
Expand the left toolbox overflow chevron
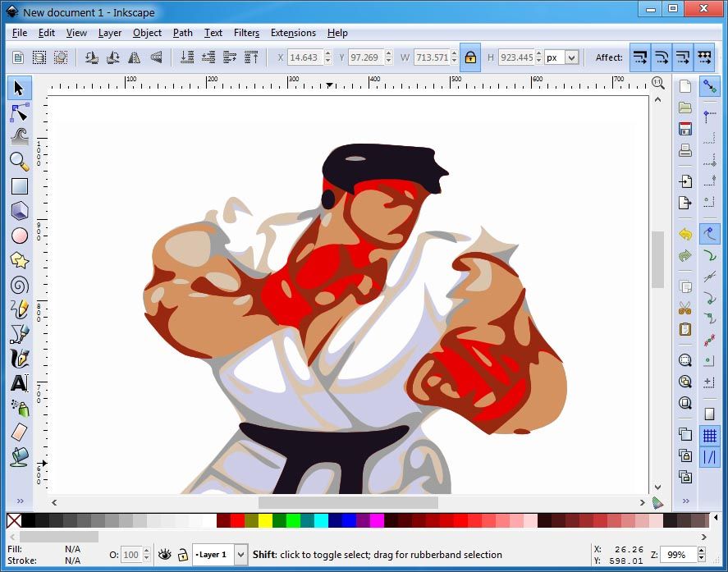pos(20,501)
